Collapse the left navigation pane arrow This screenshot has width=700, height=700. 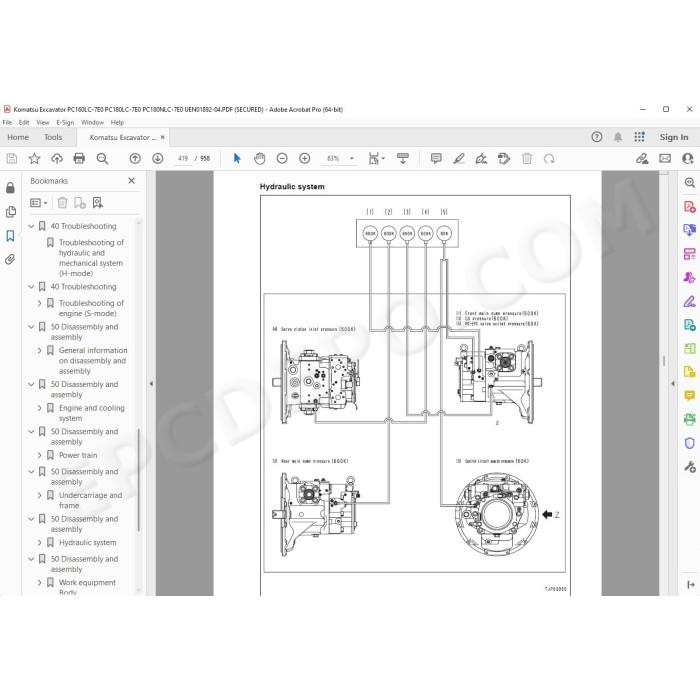coord(151,383)
